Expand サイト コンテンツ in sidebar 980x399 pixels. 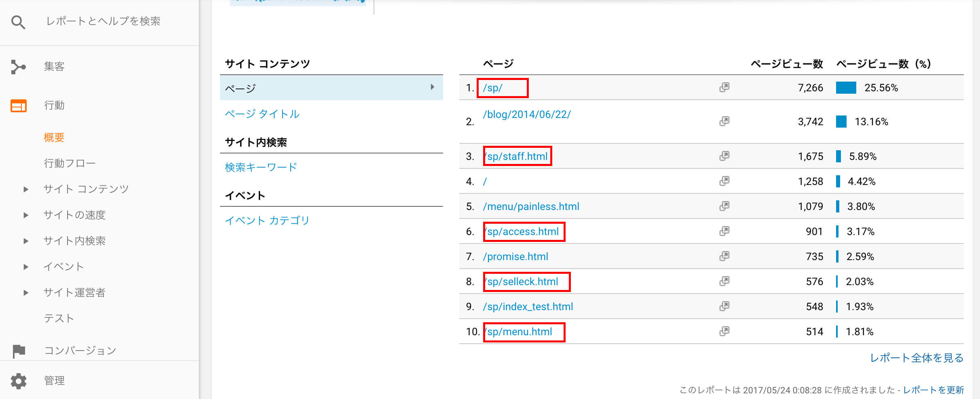tap(26, 189)
